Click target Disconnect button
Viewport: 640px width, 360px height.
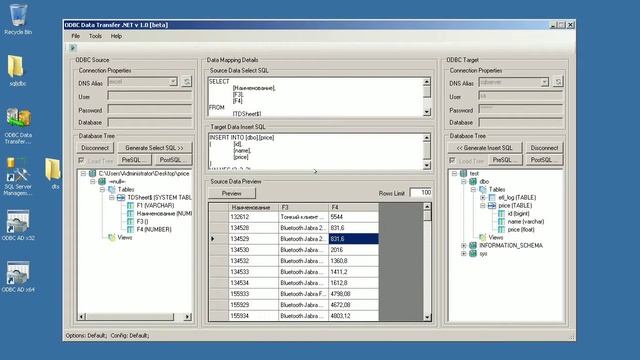point(544,148)
